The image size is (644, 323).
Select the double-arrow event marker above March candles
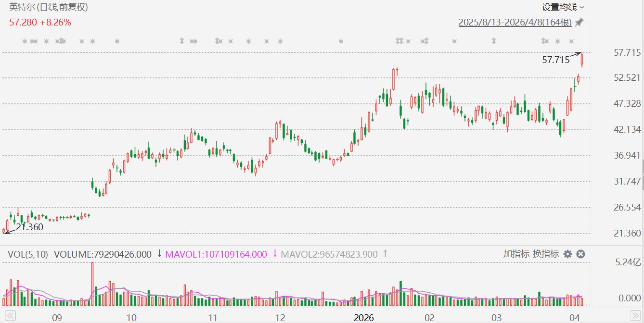click(494, 41)
